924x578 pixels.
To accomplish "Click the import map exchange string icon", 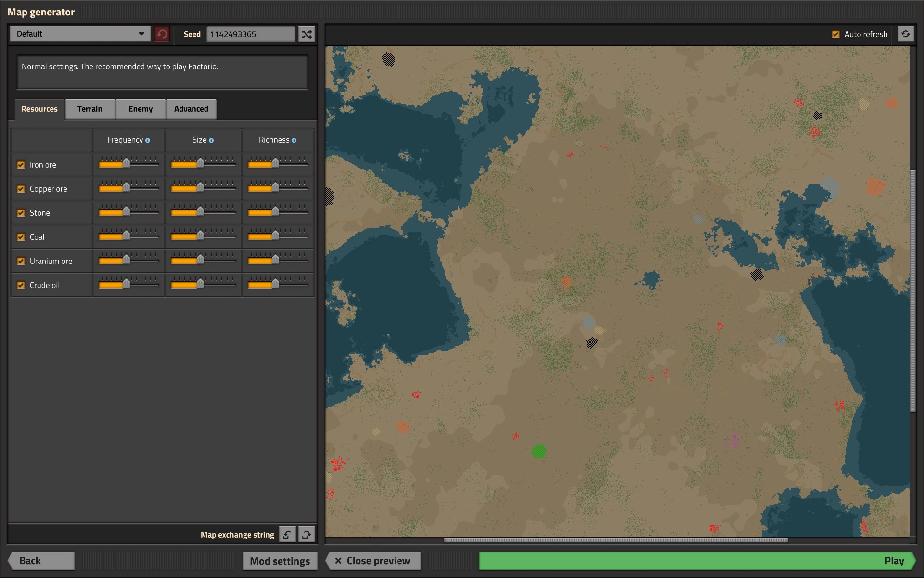I will tap(287, 534).
